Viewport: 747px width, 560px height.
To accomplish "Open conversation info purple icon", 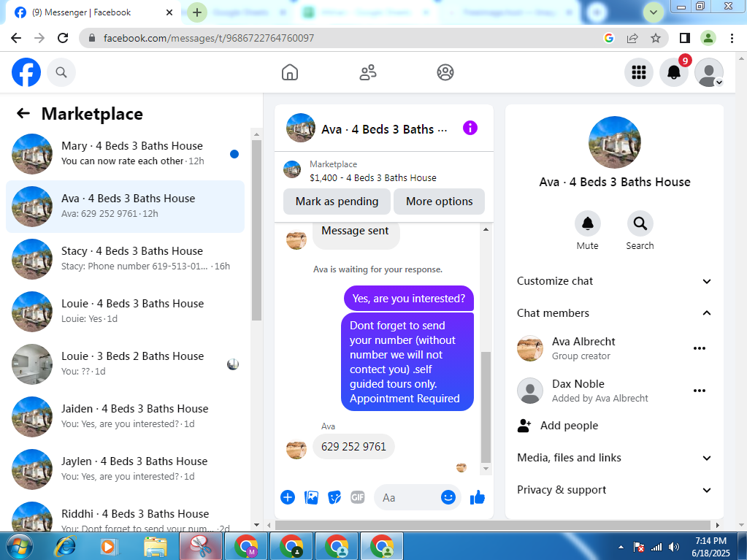I will (x=470, y=128).
